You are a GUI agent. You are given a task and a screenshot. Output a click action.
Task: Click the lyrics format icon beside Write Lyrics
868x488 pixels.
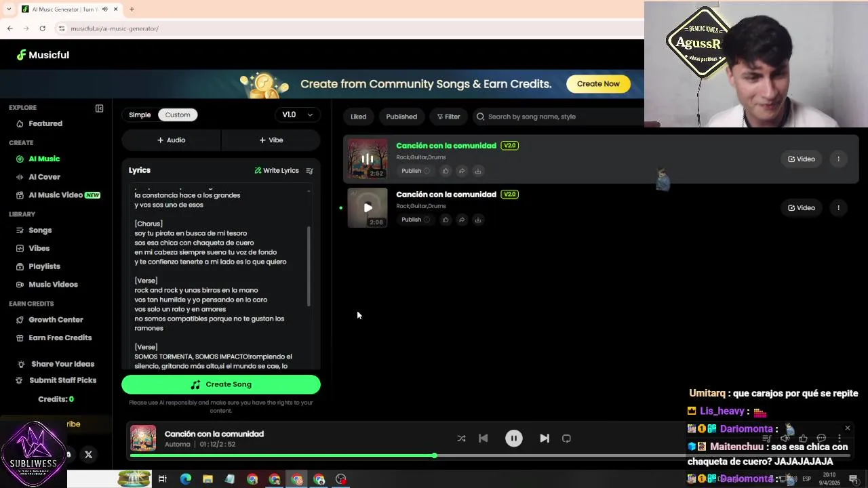click(309, 171)
